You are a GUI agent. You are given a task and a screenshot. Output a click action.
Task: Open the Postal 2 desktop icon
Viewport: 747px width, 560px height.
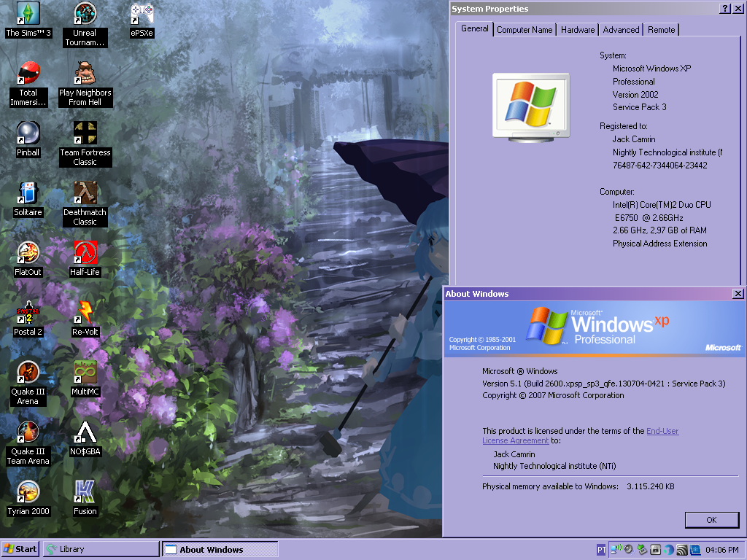(28, 313)
